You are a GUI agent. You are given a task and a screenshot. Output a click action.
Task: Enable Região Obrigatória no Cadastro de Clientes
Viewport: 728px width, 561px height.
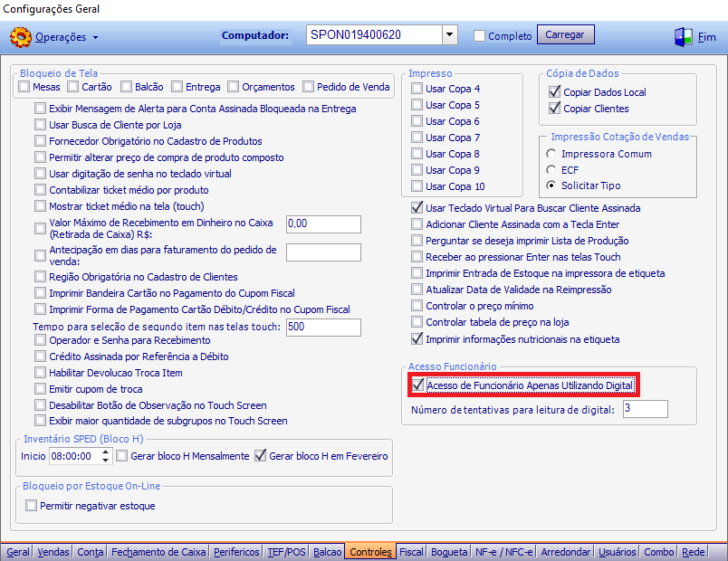(41, 277)
